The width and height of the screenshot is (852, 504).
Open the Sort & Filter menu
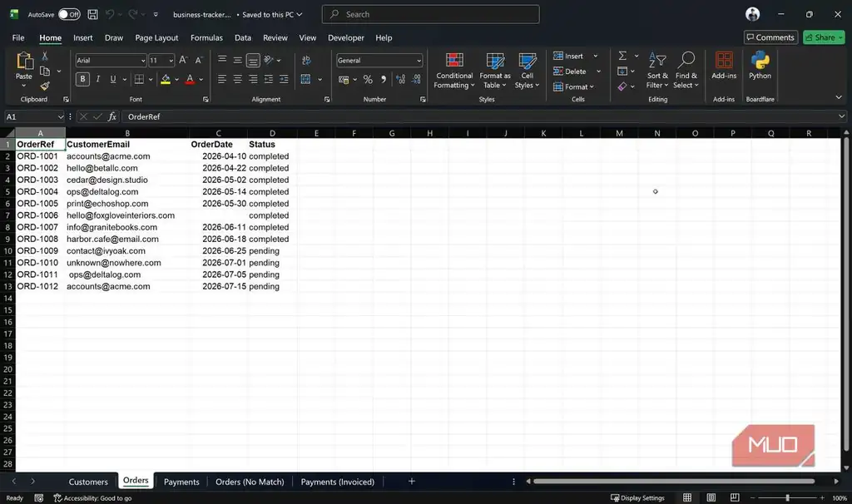coord(657,71)
